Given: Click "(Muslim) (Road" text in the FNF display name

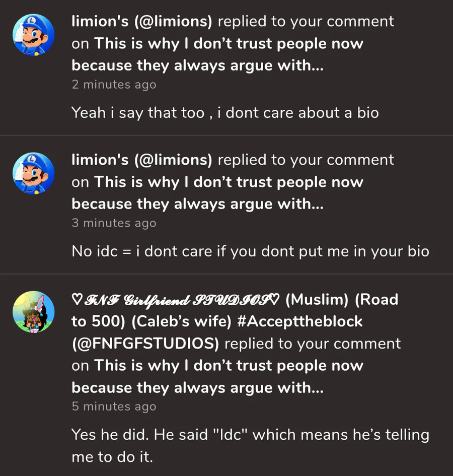Looking at the screenshot, I should pos(342,300).
